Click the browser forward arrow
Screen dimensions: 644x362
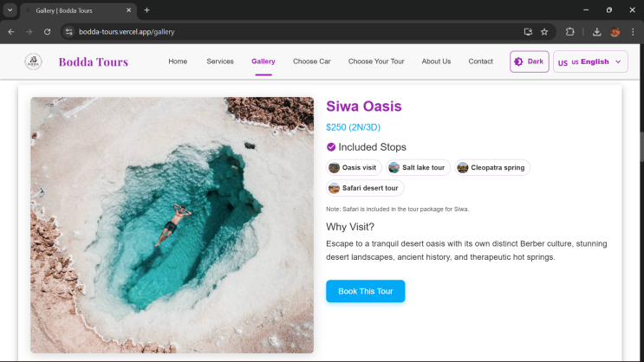tap(29, 31)
